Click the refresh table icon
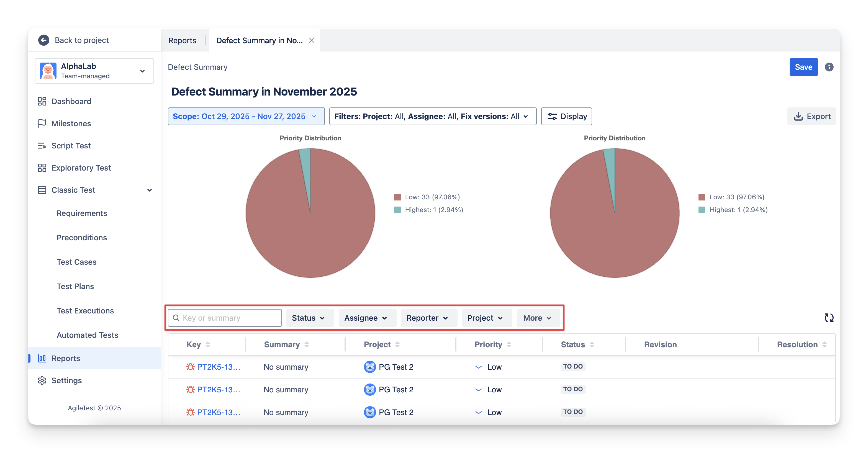The image size is (868, 453). tap(829, 318)
